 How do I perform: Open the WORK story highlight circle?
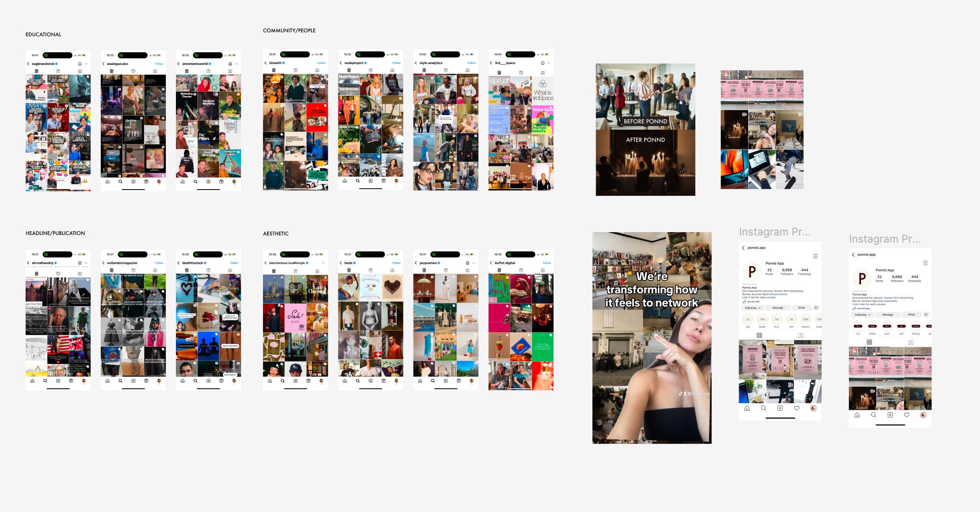coord(762,320)
